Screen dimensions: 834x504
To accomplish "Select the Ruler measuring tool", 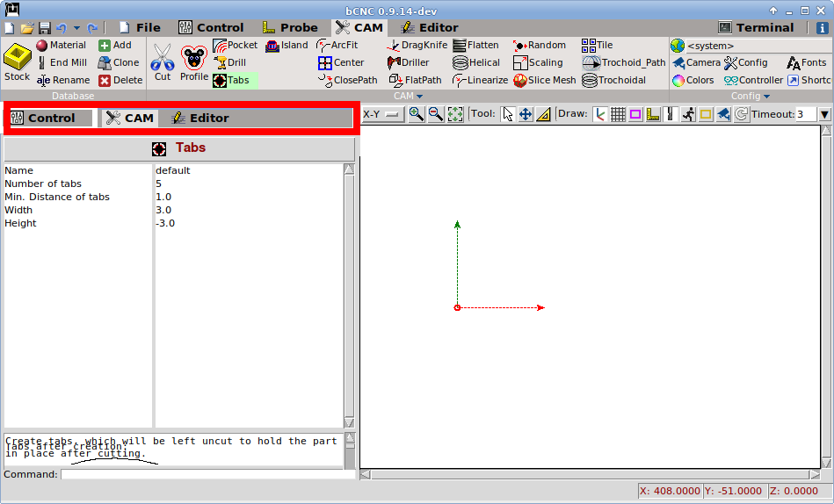I will [x=543, y=114].
